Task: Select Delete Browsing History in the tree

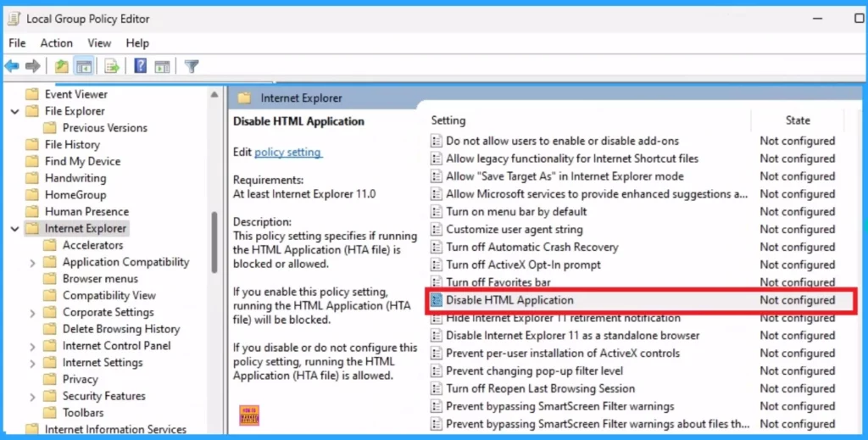Action: [121, 329]
